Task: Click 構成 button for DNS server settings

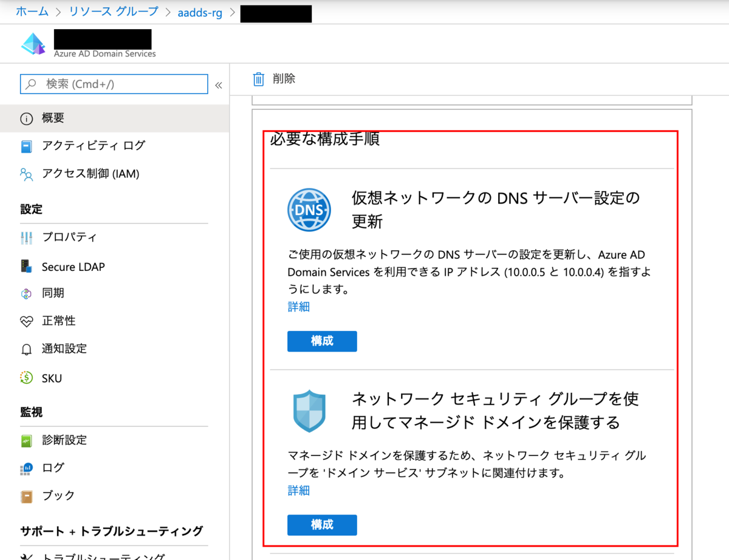Action: (x=322, y=341)
